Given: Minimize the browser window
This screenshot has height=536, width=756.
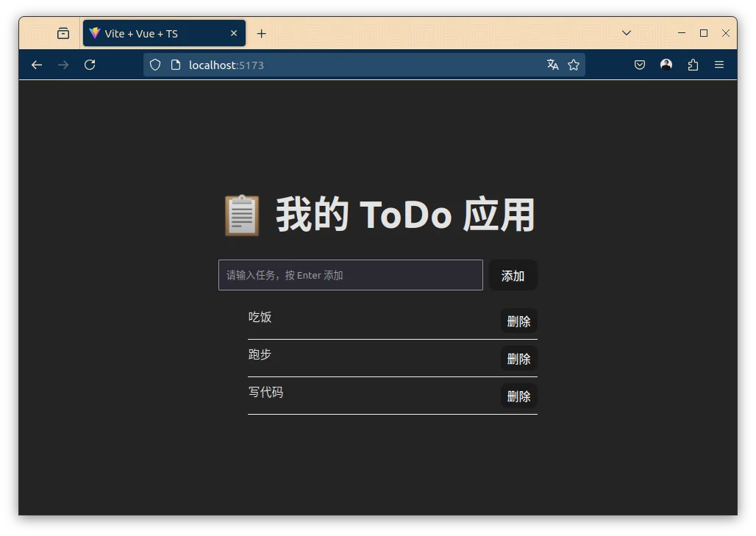Looking at the screenshot, I should tap(681, 33).
